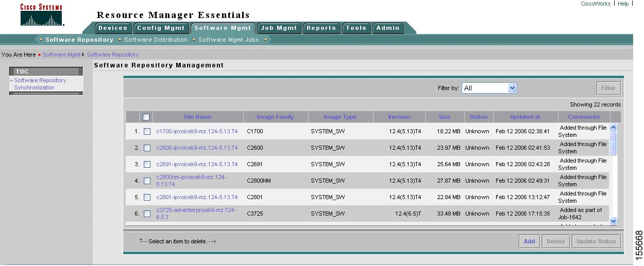Click the C2800NM image family cell
Screen dimensions: 644x266
(x=259, y=181)
